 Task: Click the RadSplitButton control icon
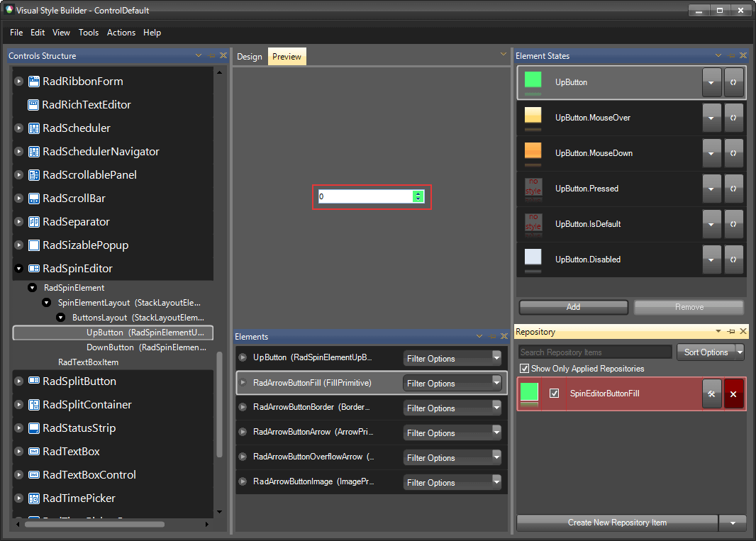click(34, 381)
